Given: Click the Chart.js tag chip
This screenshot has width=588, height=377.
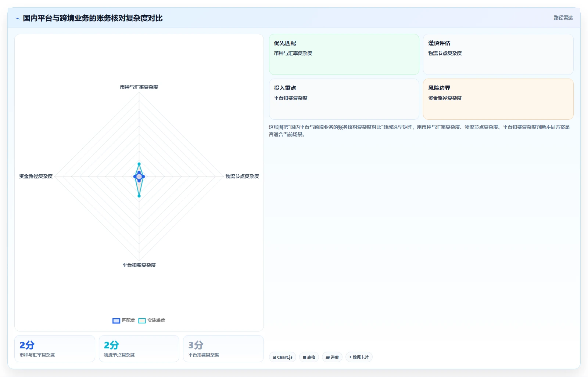Looking at the screenshot, I should point(283,357).
